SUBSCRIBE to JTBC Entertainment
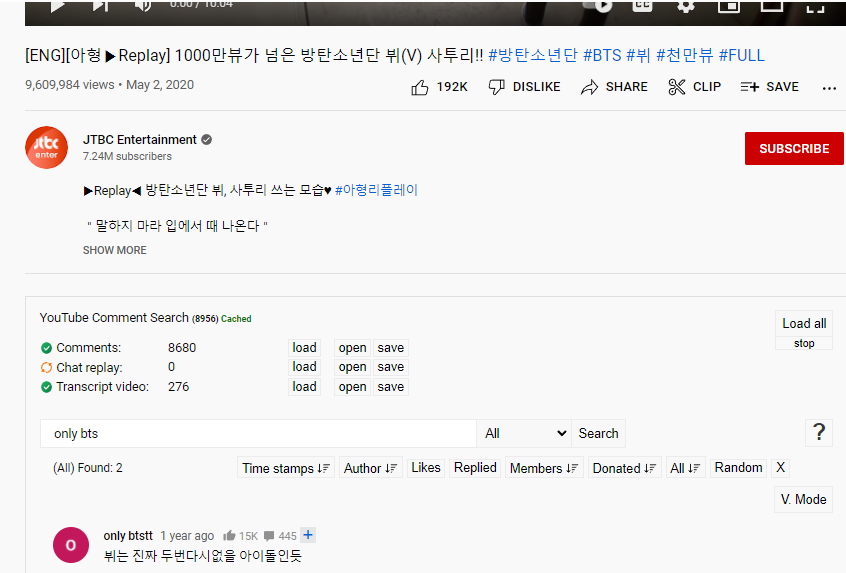 pos(794,148)
